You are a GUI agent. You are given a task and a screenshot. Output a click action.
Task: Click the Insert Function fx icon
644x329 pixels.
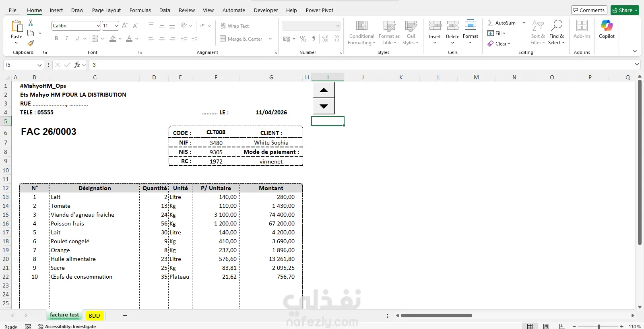pyautogui.click(x=77, y=65)
